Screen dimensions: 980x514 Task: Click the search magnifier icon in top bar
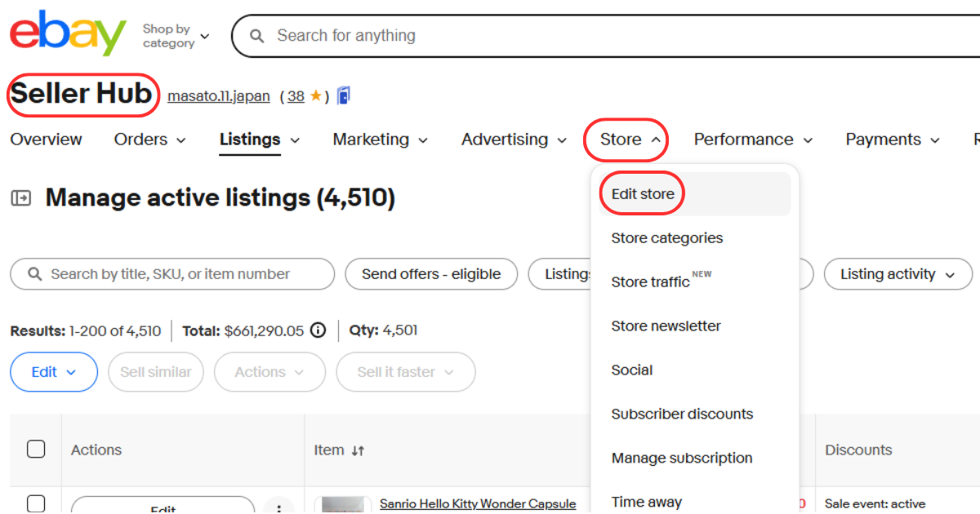coord(257,36)
